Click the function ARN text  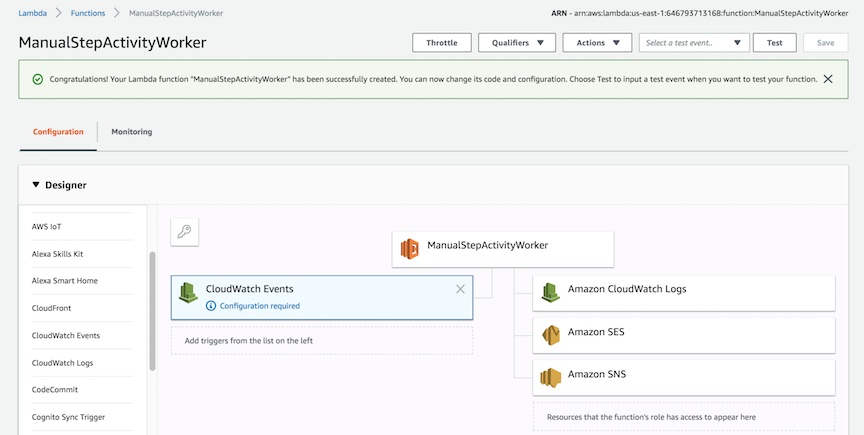[700, 13]
